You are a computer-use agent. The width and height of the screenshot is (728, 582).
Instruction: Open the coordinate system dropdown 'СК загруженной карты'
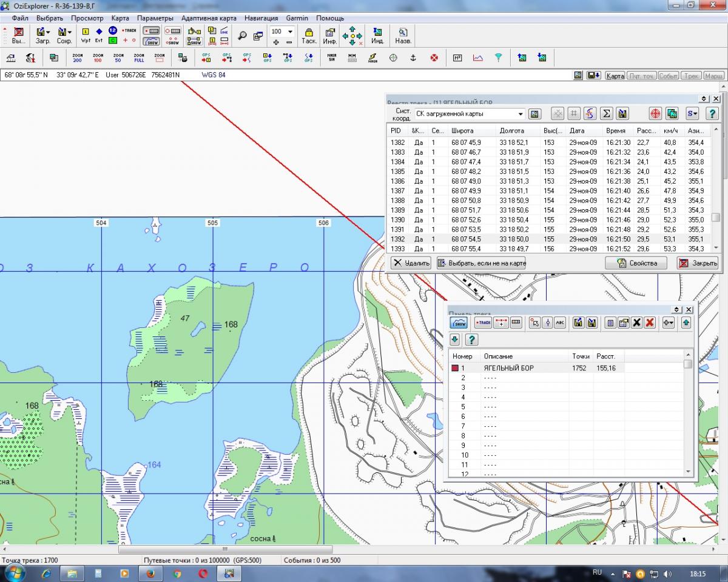tap(521, 114)
